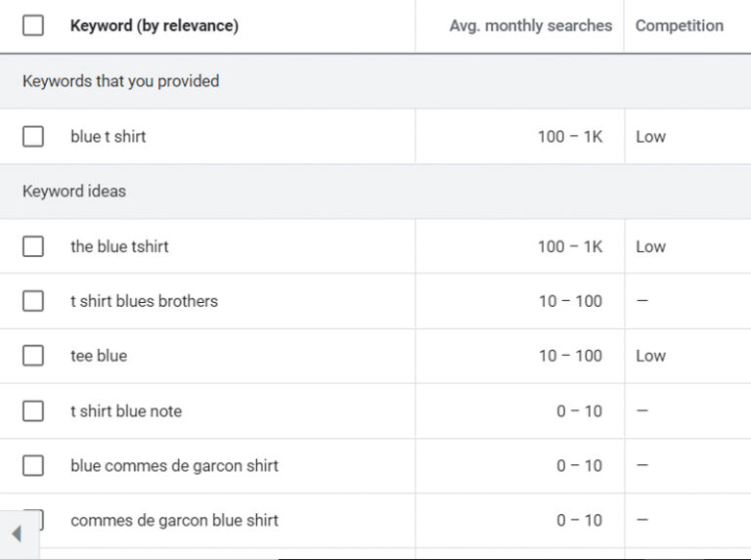Tick the 't shirt blues brothers' checkbox
This screenshot has width=751, height=560.
tap(33, 301)
